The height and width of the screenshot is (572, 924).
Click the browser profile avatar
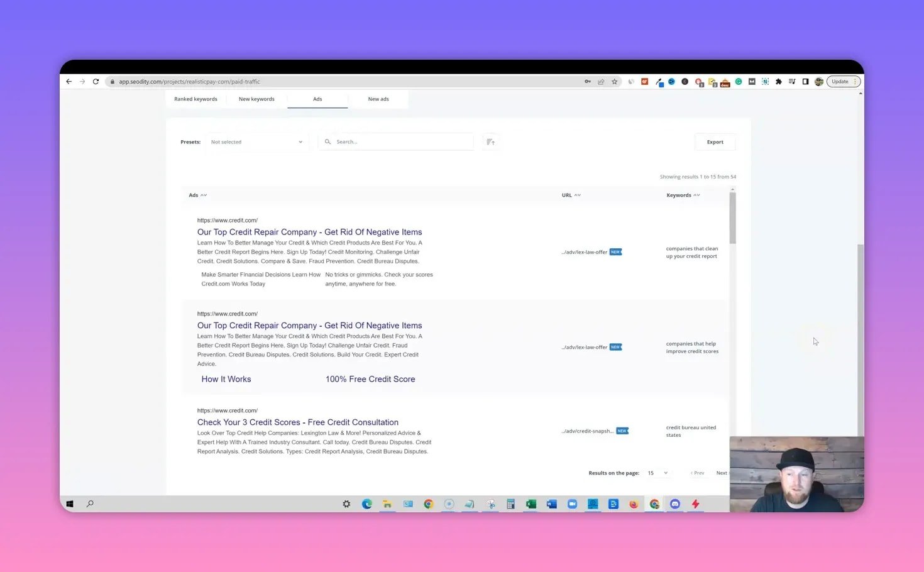click(819, 81)
